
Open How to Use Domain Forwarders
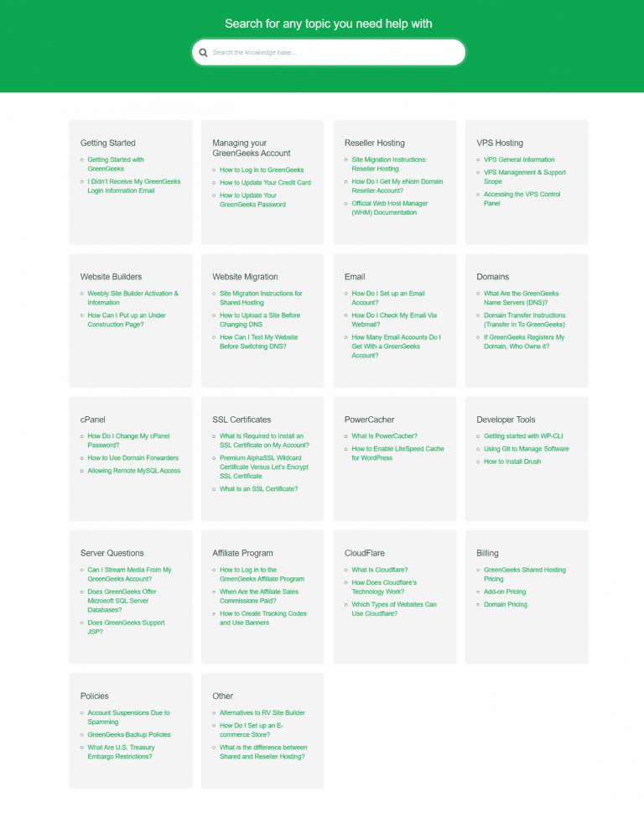pyautogui.click(x=132, y=457)
